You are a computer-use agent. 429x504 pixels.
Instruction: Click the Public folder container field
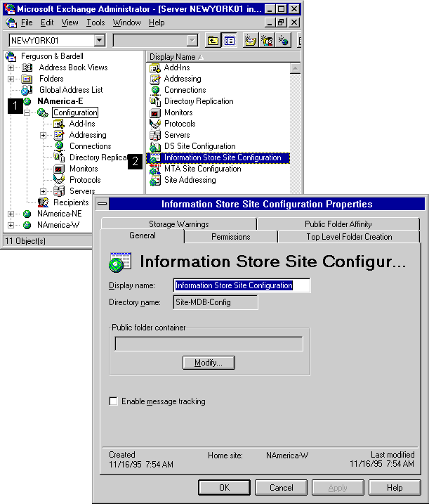[209, 344]
